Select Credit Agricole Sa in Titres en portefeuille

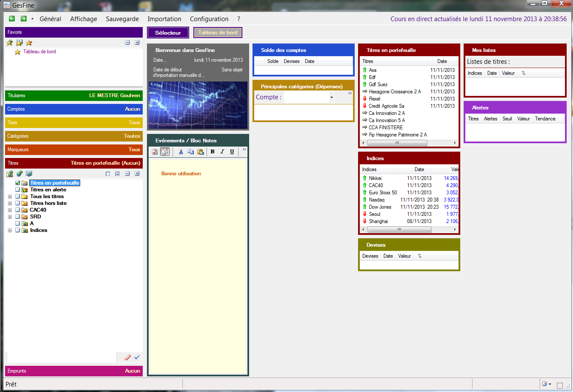coord(386,106)
